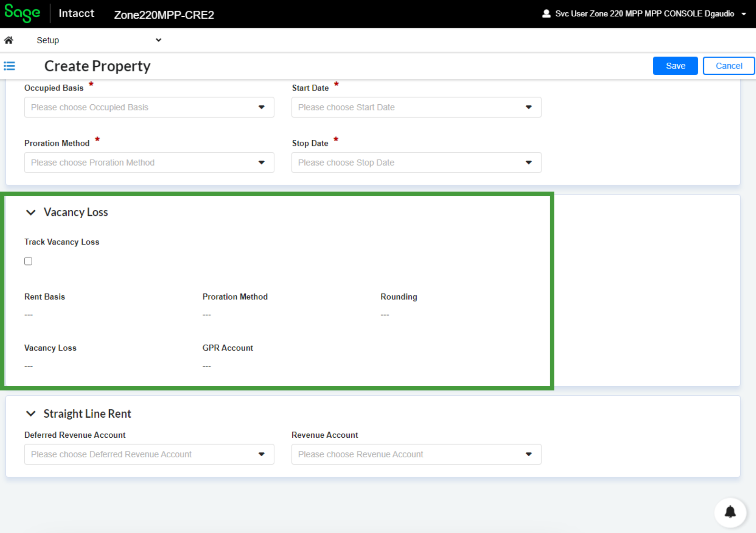756x533 pixels.
Task: Click the Svc User Zone 220 username text
Action: 645,14
